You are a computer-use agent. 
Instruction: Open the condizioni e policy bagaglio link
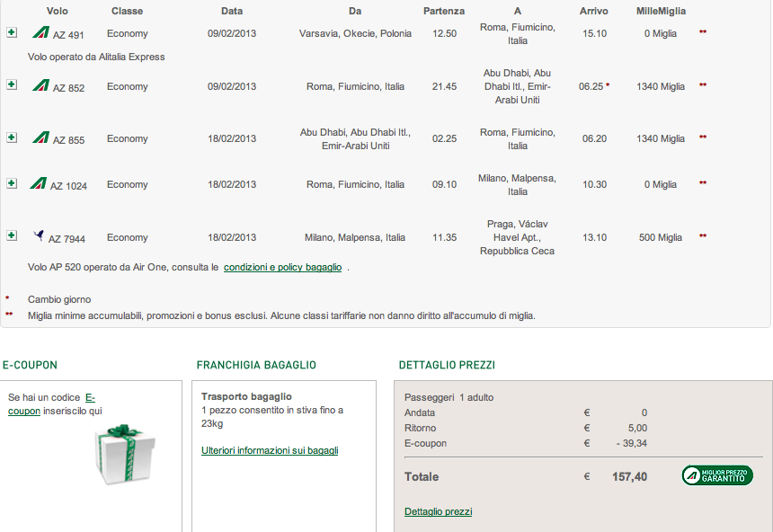[282, 267]
